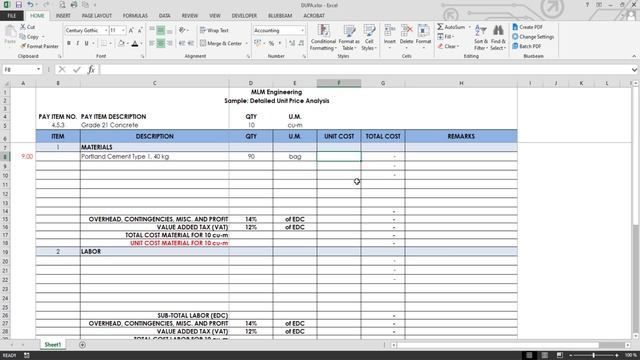This screenshot has height=360, width=640.
Task: Click Create PDF in Bluebeam group
Action: pyautogui.click(x=527, y=27)
